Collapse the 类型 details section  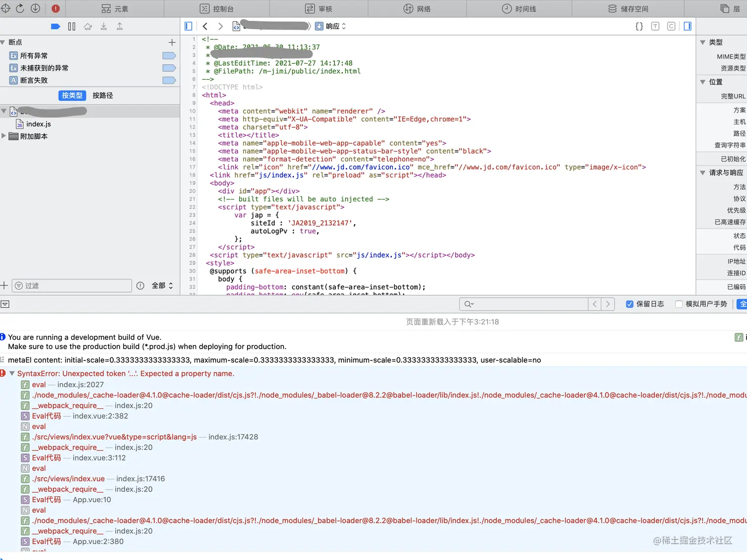[703, 42]
